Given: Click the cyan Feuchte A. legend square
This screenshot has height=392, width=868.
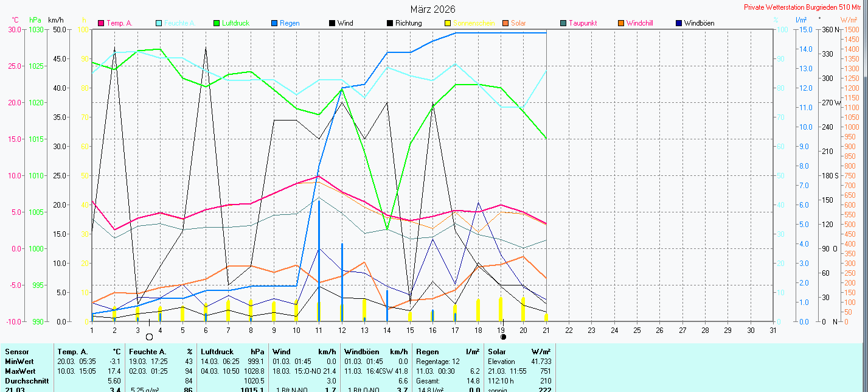Looking at the screenshot, I should [x=159, y=23].
